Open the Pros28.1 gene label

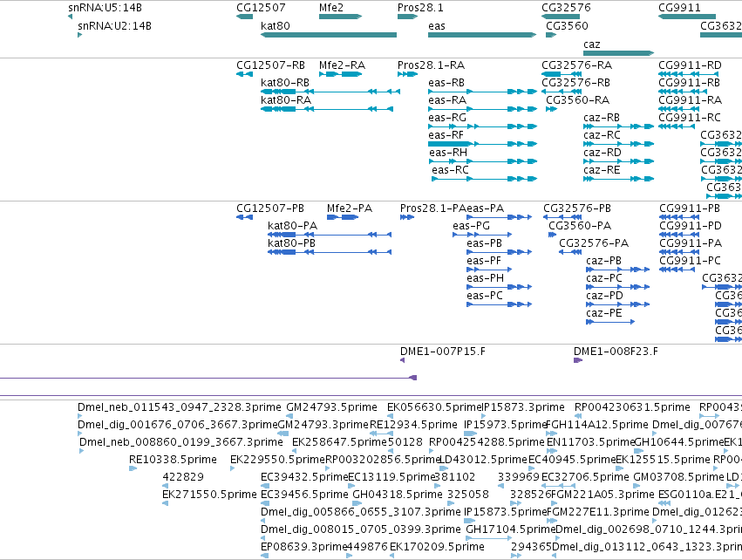pos(420,8)
